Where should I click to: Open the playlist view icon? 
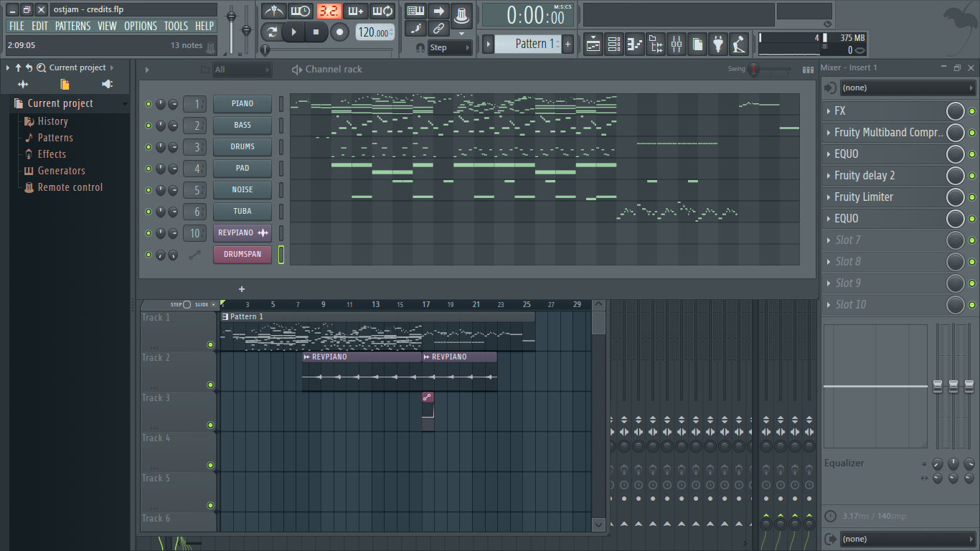point(593,44)
